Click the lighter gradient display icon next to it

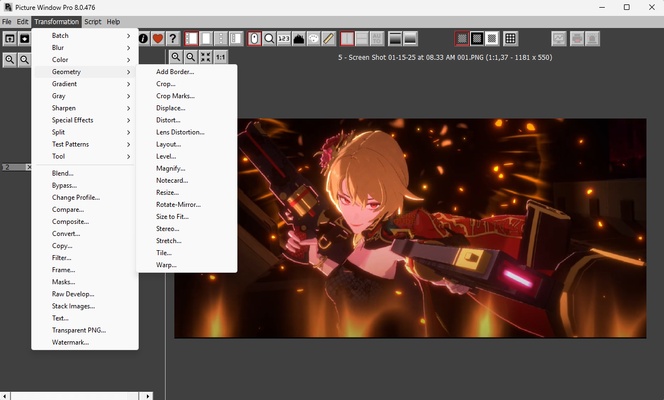[x=410, y=39]
